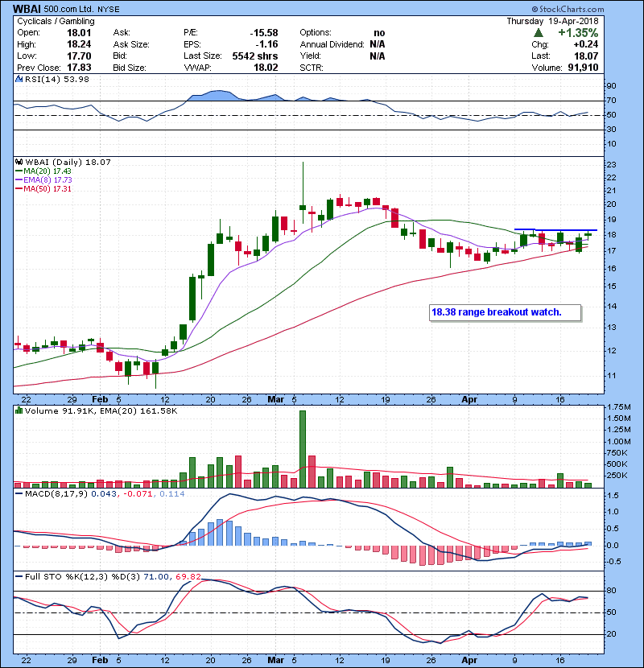Click the Annual Dividend N/A value
644x668 pixels.
coord(378,44)
